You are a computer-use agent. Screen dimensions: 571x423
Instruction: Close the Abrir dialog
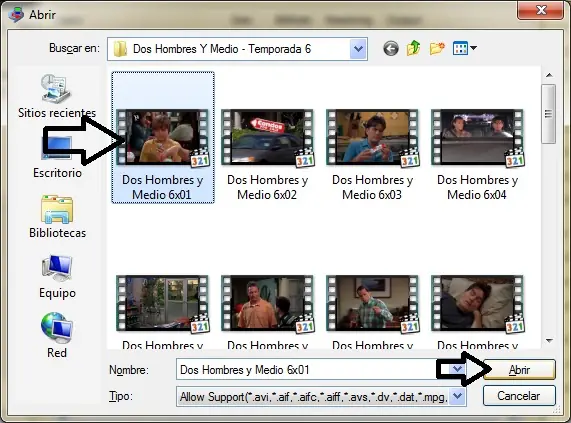541,10
